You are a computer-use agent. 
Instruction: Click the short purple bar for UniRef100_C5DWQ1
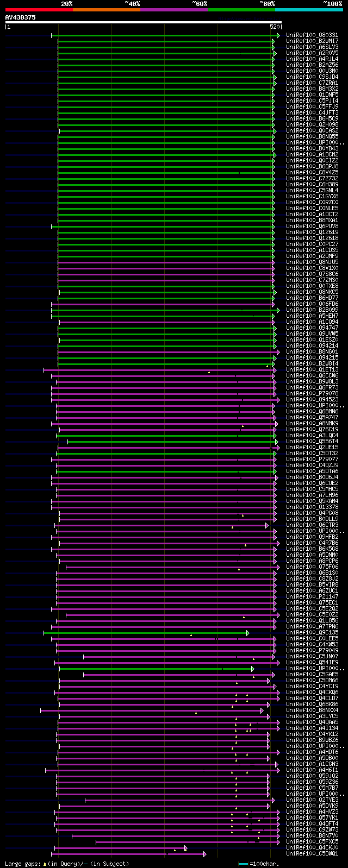pyautogui.click(x=129, y=854)
